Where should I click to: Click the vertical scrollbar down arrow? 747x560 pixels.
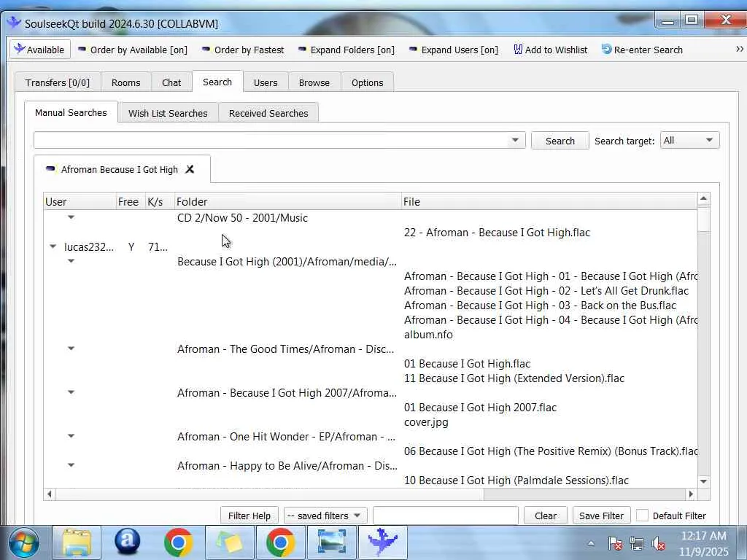pos(704,481)
